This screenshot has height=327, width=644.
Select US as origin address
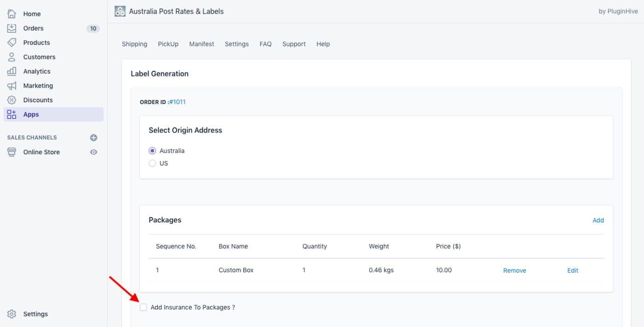[x=152, y=163]
